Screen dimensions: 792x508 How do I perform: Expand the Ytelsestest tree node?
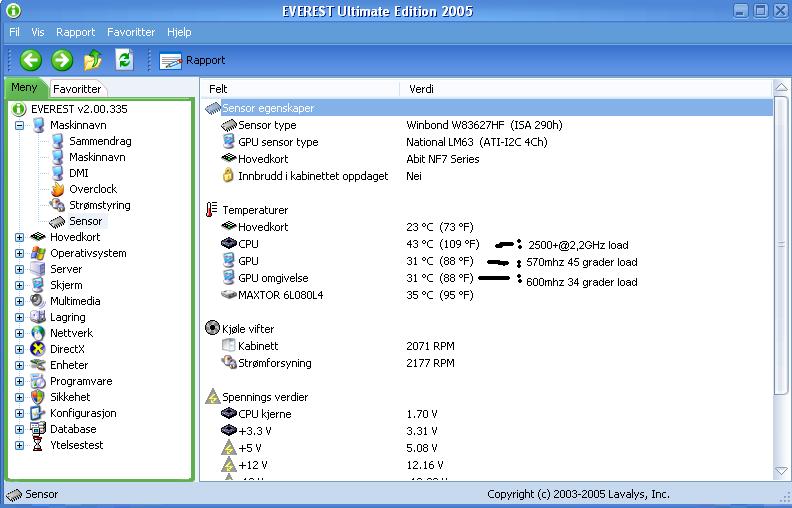(x=19, y=445)
